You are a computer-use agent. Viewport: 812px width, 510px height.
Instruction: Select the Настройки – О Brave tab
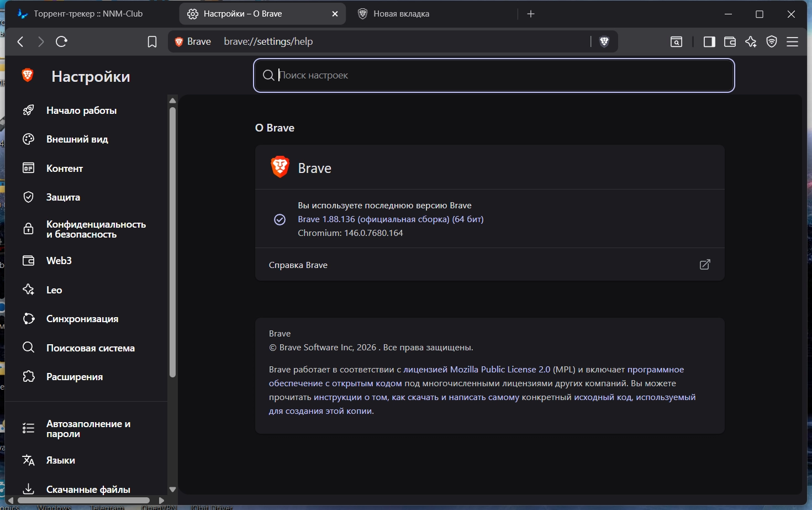click(x=262, y=14)
